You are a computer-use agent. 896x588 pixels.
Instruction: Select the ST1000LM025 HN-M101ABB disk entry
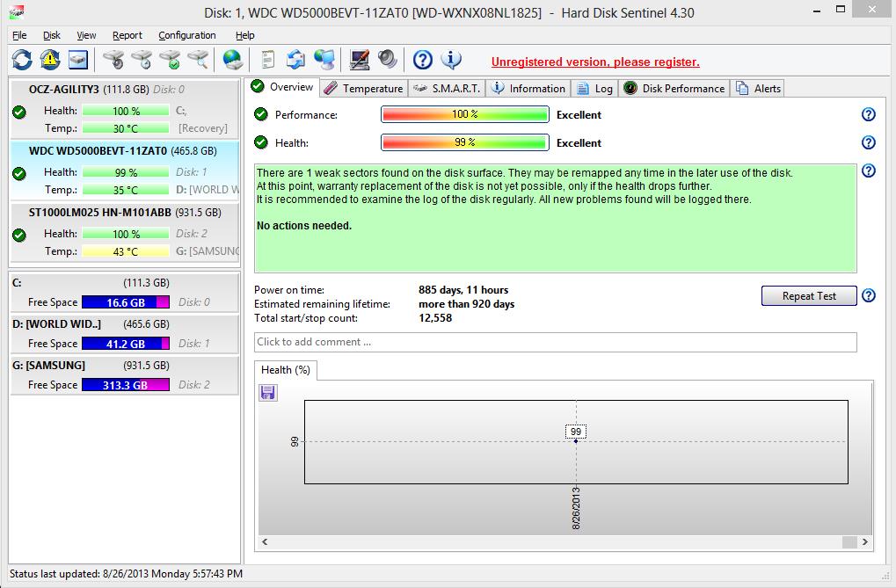tap(125, 232)
